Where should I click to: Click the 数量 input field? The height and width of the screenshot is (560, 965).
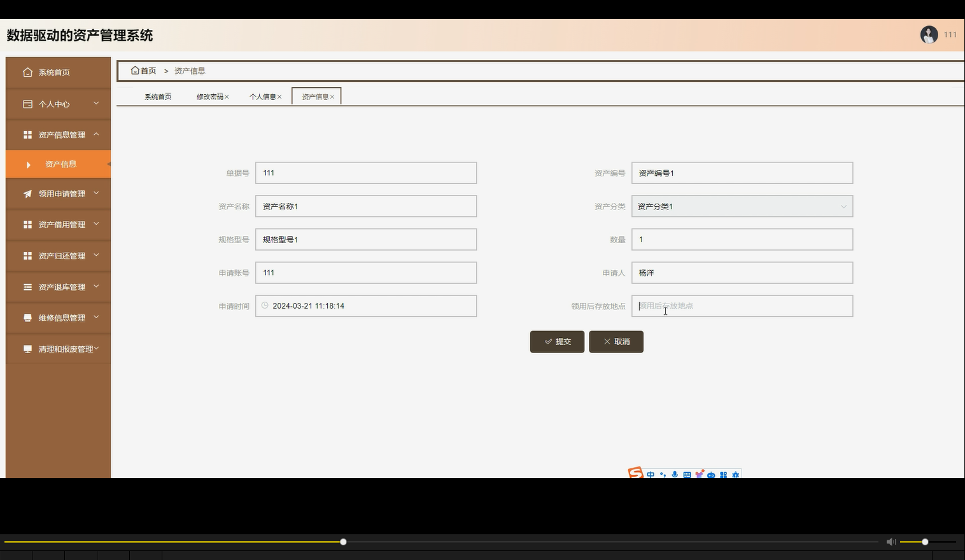click(x=742, y=239)
